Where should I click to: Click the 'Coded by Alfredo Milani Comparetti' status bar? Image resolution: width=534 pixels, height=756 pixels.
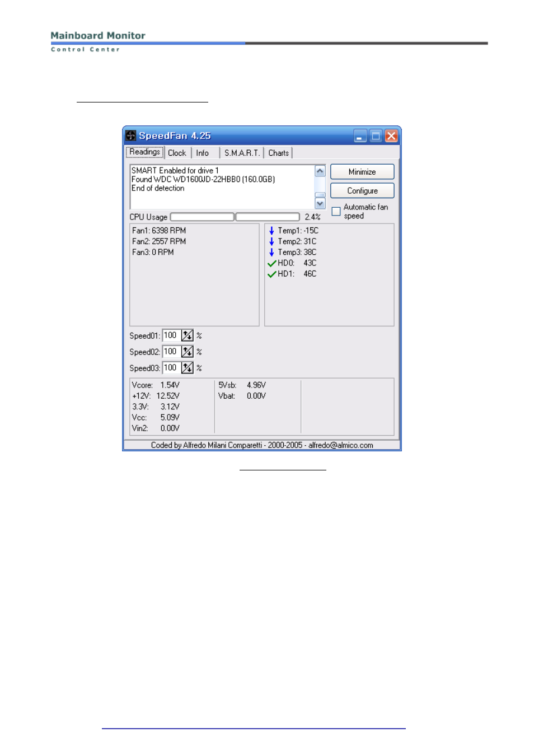(262, 445)
